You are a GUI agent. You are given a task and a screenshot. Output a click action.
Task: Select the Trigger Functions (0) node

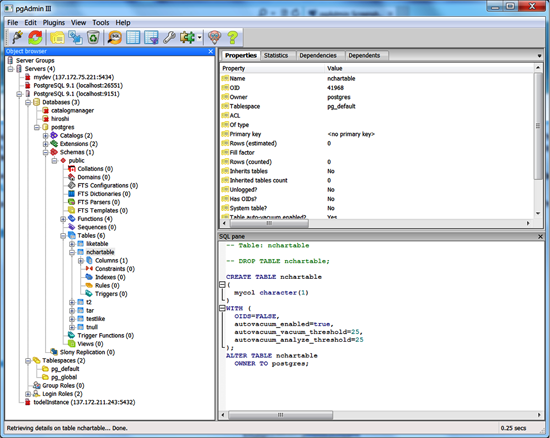pyautogui.click(x=106, y=336)
